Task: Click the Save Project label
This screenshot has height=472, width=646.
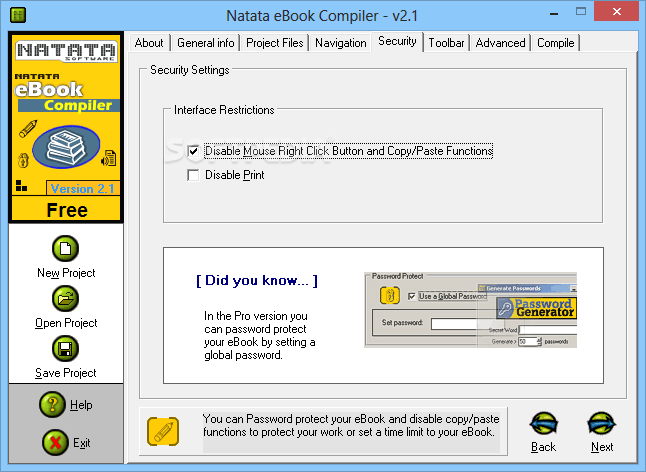Action: (66, 373)
